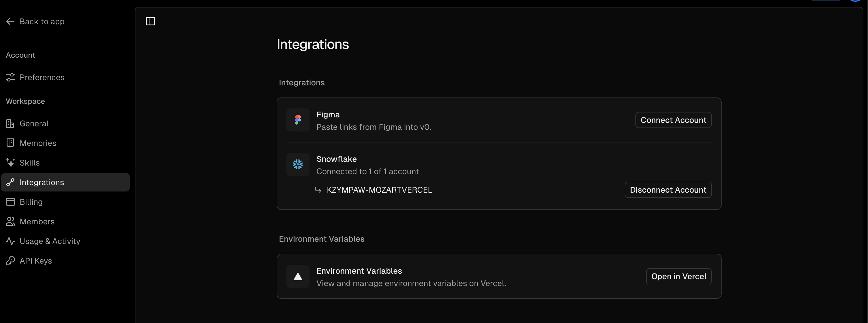Connect Figma account
The image size is (868, 323).
673,120
